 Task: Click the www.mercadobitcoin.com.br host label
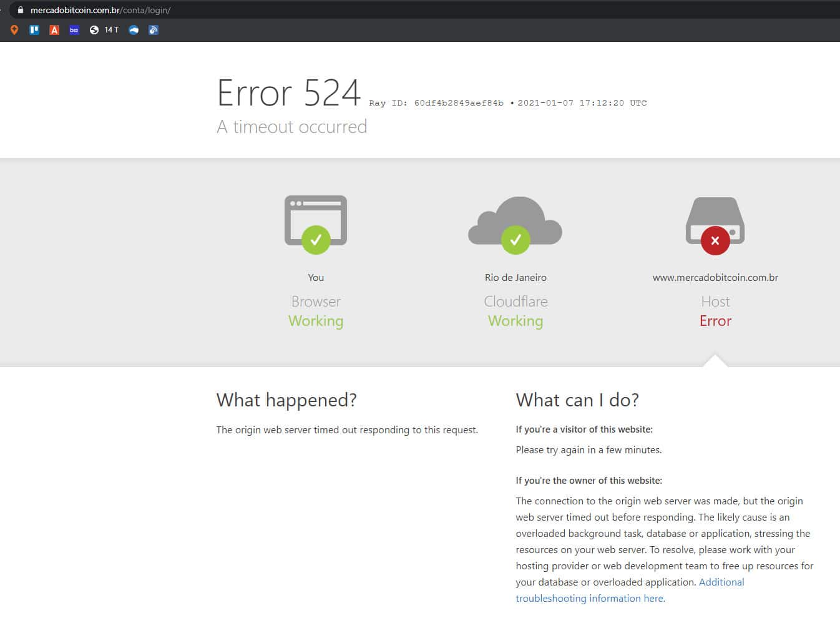pyautogui.click(x=715, y=278)
